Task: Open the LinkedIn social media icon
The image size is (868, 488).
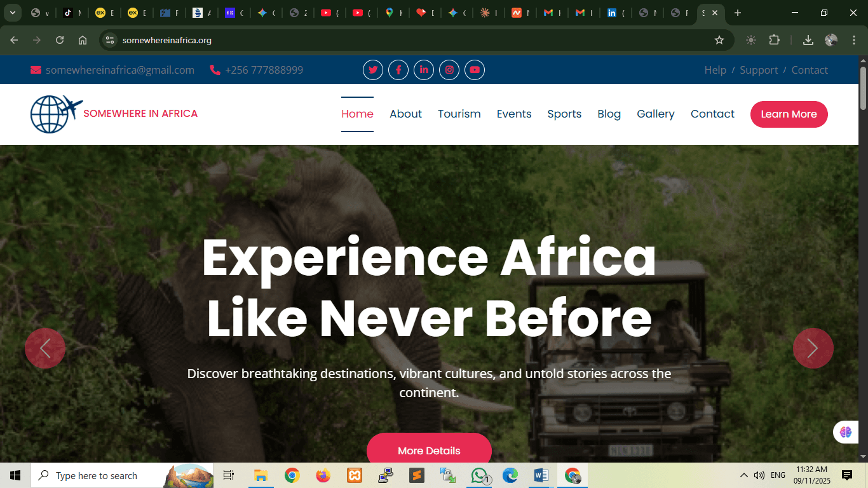Action: pos(424,70)
